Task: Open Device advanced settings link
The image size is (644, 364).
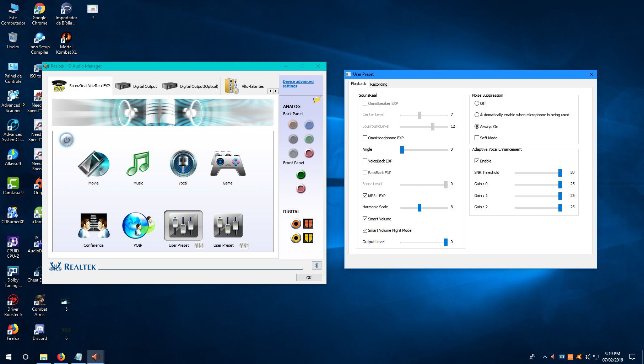Action: pos(298,84)
